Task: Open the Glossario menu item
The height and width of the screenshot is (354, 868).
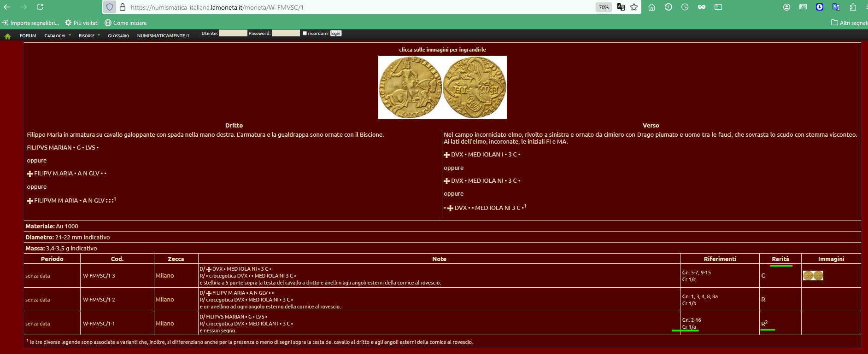Action: (x=118, y=35)
